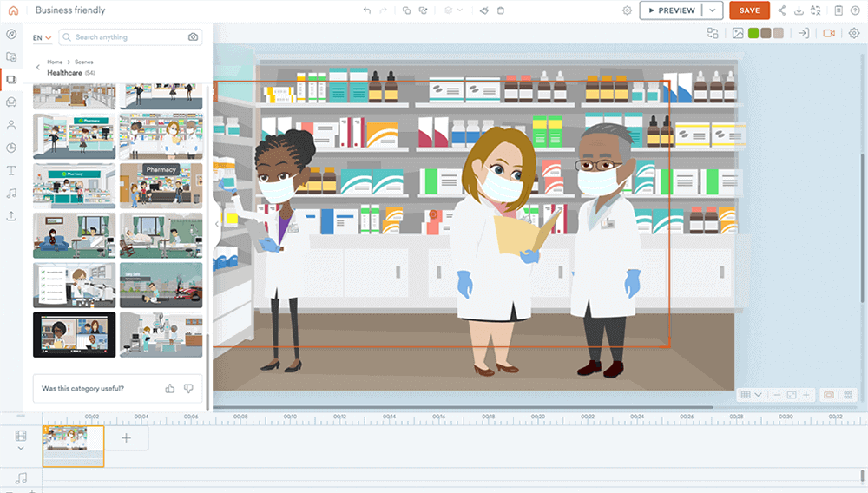Open the Audio music note tab
Viewport: 868px width, 493px height.
click(11, 193)
